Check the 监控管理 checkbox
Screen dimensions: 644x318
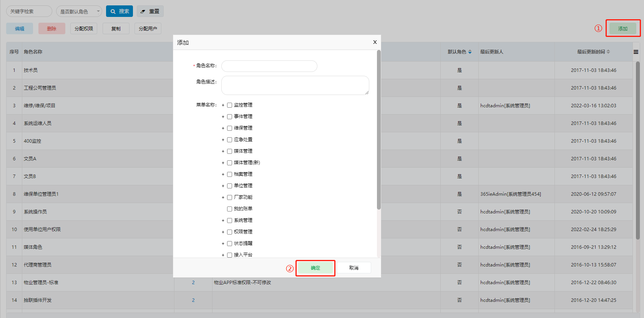229,105
